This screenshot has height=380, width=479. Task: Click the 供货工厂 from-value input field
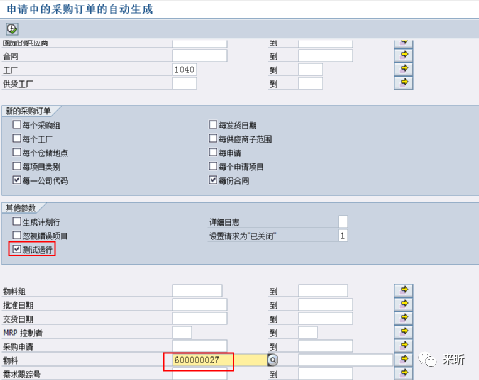click(185, 83)
